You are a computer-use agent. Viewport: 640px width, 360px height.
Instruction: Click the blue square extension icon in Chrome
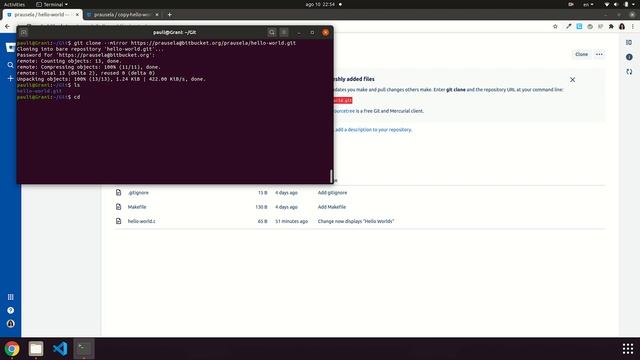coord(579,27)
